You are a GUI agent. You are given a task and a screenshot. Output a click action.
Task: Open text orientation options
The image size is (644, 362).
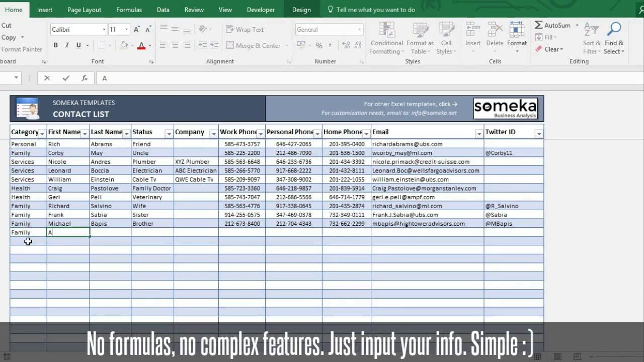coord(204,29)
